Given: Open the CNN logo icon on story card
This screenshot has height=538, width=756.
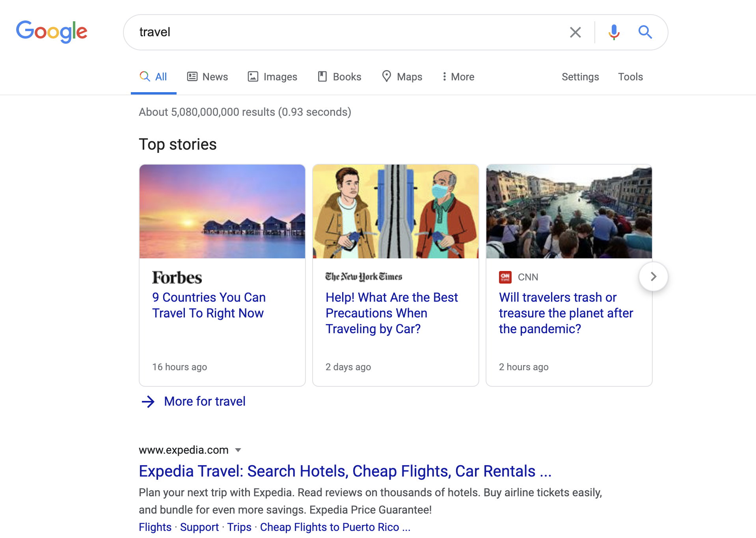Looking at the screenshot, I should pyautogui.click(x=505, y=277).
